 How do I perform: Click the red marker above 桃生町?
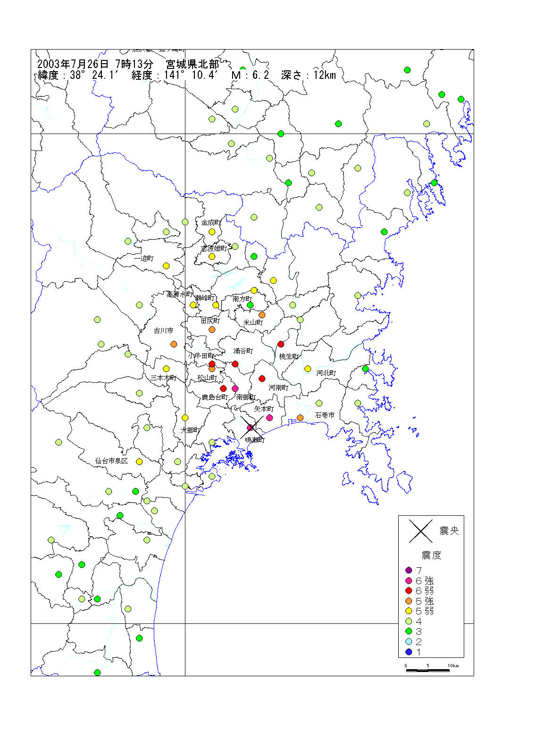pyautogui.click(x=281, y=344)
